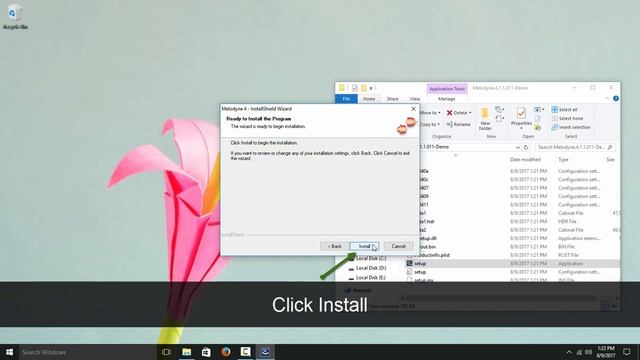The image size is (640, 360).
Task: Click the red Delete icon in ribbon
Action: tap(449, 113)
